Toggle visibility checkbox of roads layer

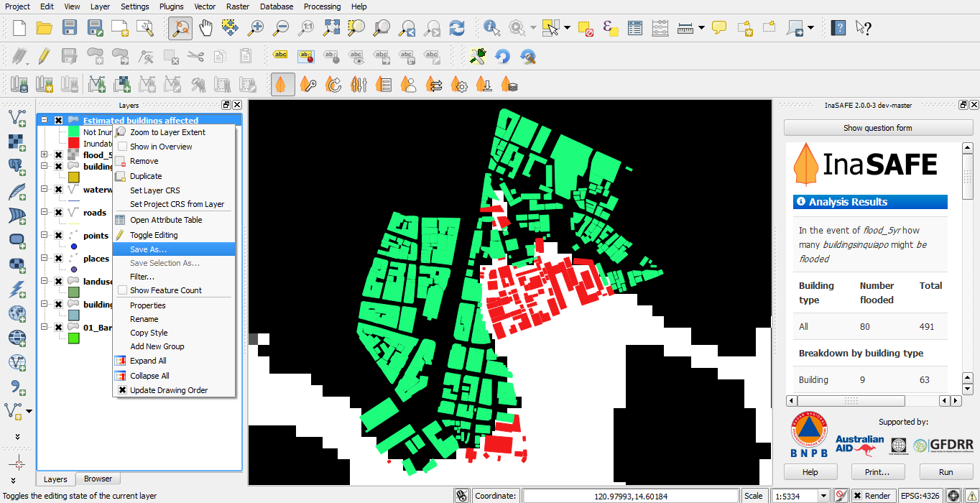click(59, 213)
